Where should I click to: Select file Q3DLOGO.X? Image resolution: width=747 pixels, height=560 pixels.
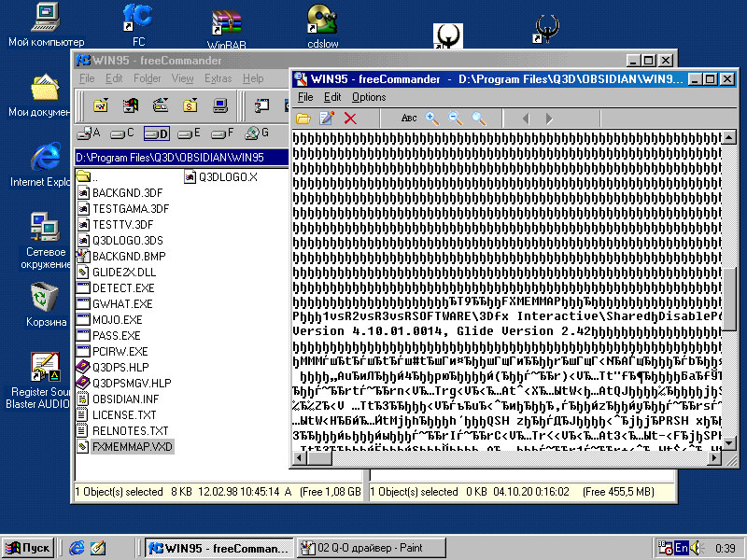[x=221, y=177]
